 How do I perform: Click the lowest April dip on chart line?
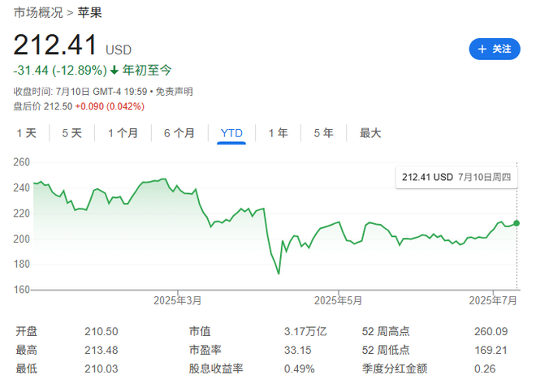pyautogui.click(x=279, y=274)
